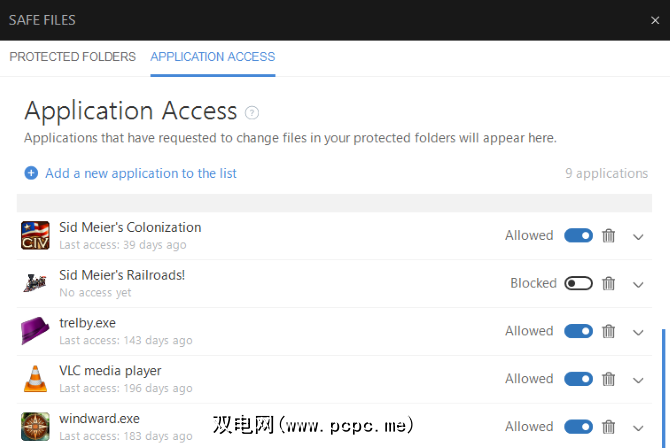Disable access for Sid Meier's Colonization

tap(578, 236)
